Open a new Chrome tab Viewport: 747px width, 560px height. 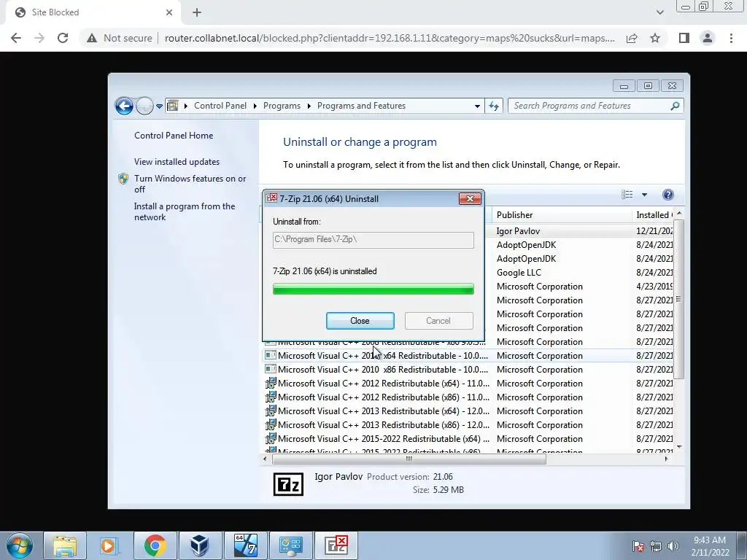[x=197, y=13]
